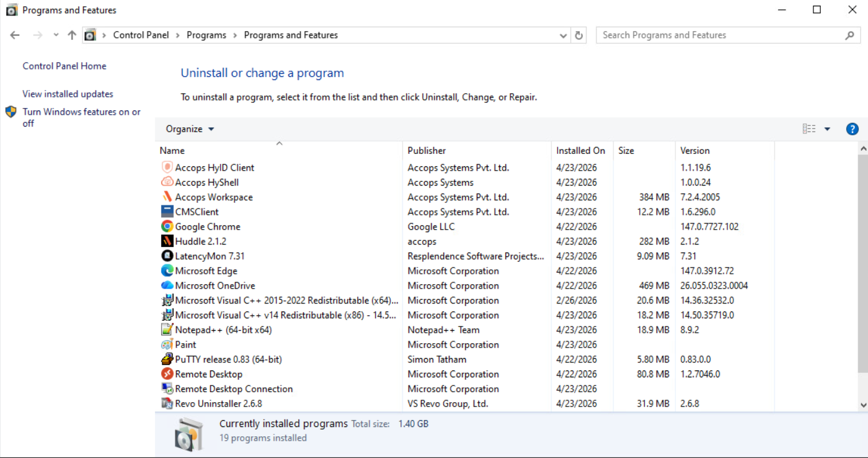Click the PuTTY release 0.83 icon

click(167, 359)
